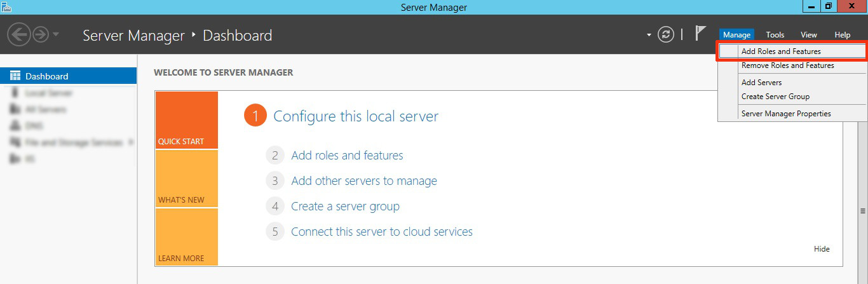Viewport: 868px width, 284px height.
Task: Click Add other servers to manage link
Action: (x=364, y=180)
